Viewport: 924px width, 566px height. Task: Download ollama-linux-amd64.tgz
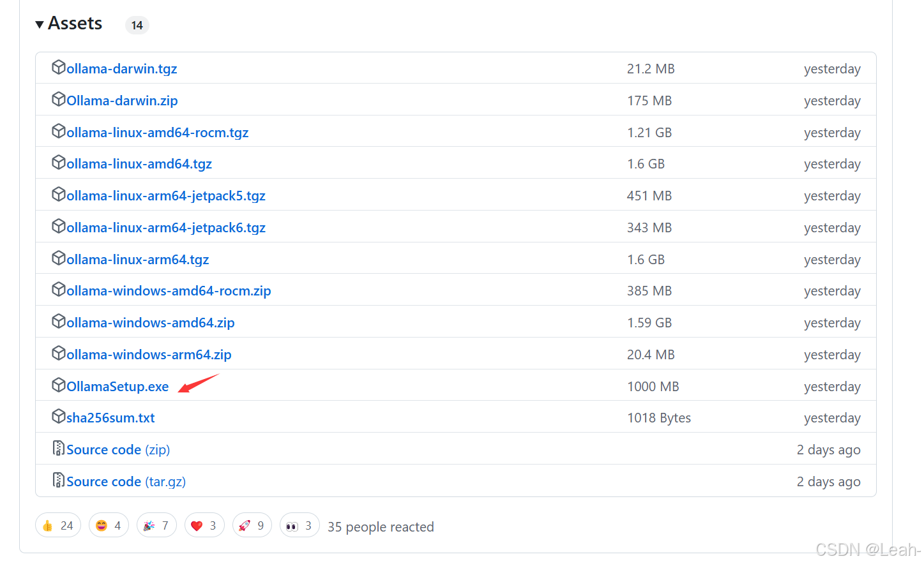click(x=139, y=164)
